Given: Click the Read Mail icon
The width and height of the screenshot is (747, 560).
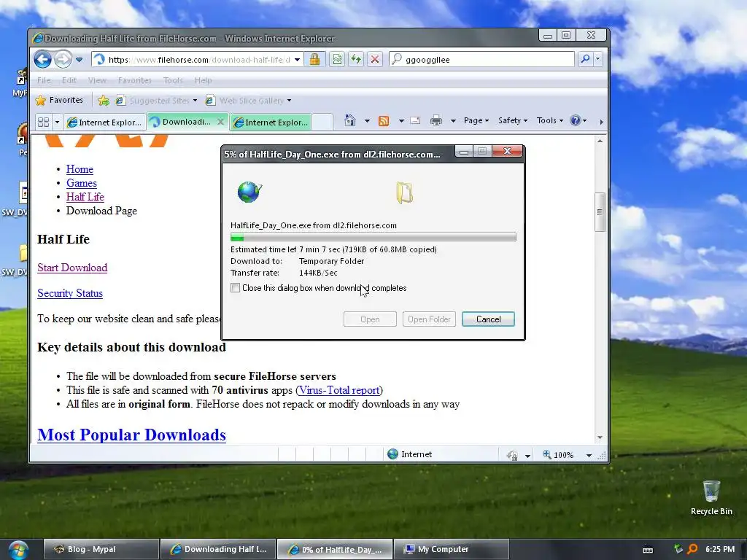Looking at the screenshot, I should [x=415, y=121].
